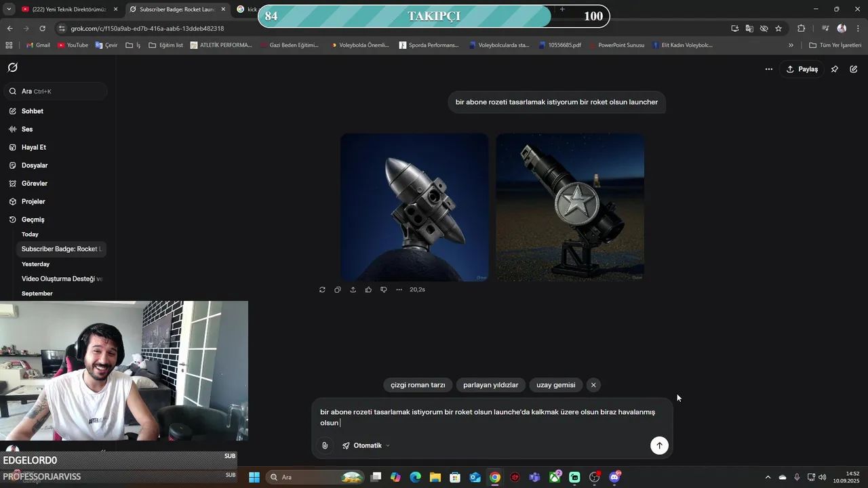Screen dimensions: 868x488
Task: Install the app via address bar icon
Action: click(735, 28)
